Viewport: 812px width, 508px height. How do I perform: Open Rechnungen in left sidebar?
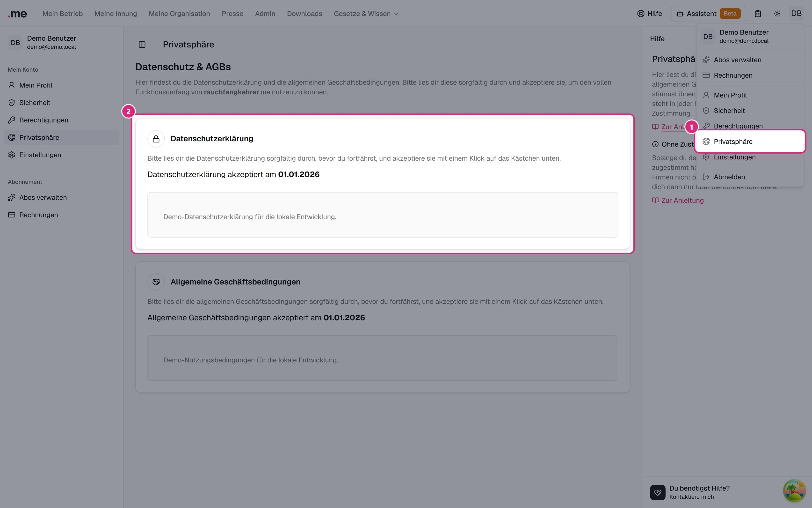(x=61, y=215)
